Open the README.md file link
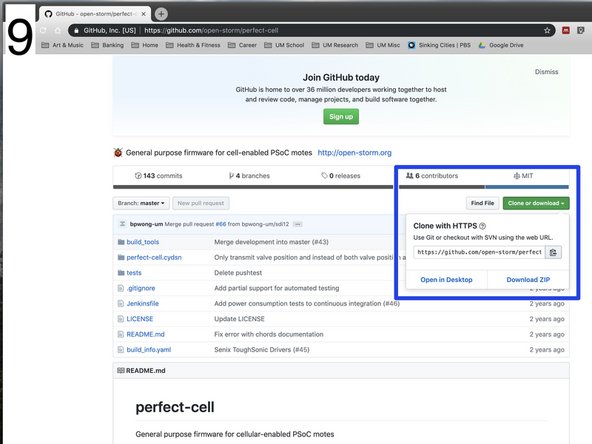Screen dimensions: 592x444 [145, 335]
